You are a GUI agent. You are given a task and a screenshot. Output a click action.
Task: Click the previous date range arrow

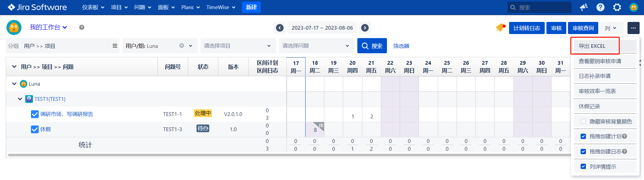point(280,28)
